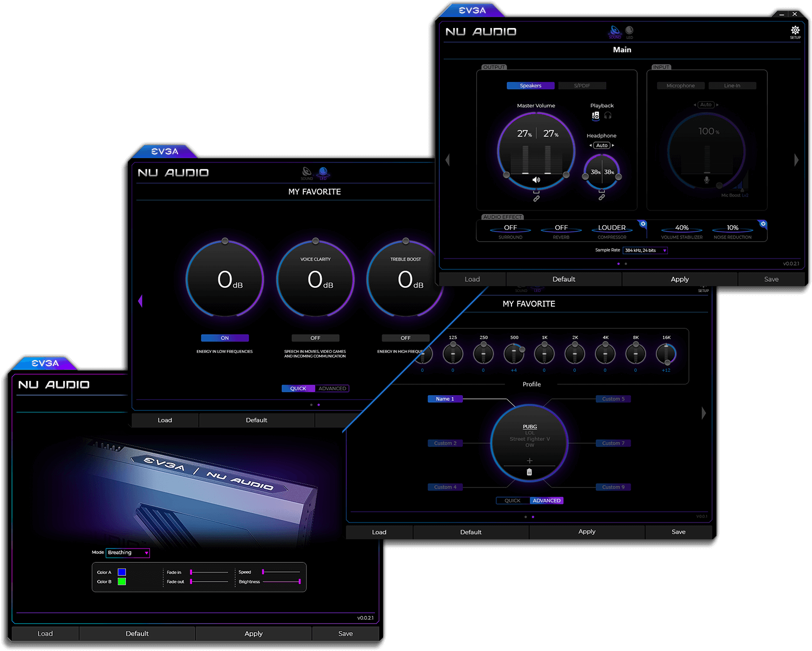Click the Color A blue swatch
The height and width of the screenshot is (651, 812).
pyautogui.click(x=122, y=572)
